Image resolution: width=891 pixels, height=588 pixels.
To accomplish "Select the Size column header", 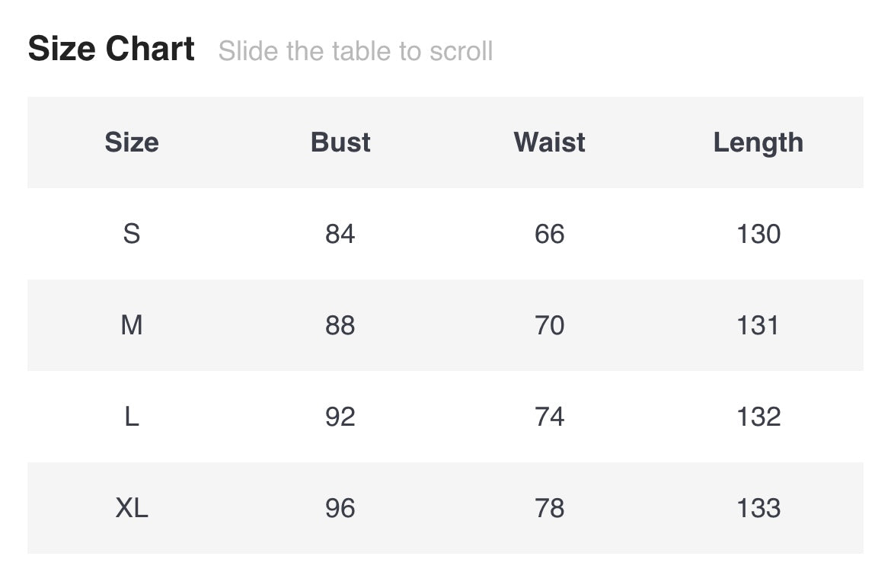I will 132,142.
